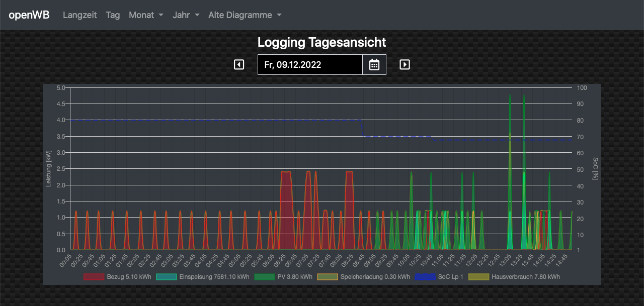Open the calendar date picker icon
Screen dimensions: 644x306
point(374,64)
